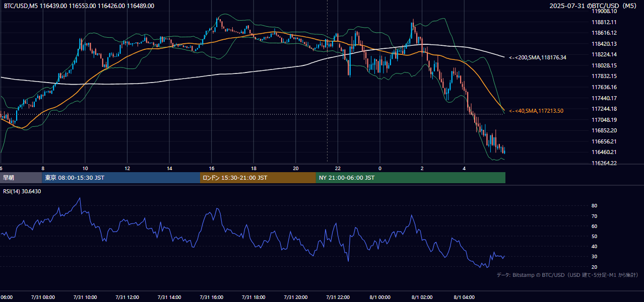Screen dimensions: 644x302
Task: Click RSI scale level 40
Action: point(594,246)
